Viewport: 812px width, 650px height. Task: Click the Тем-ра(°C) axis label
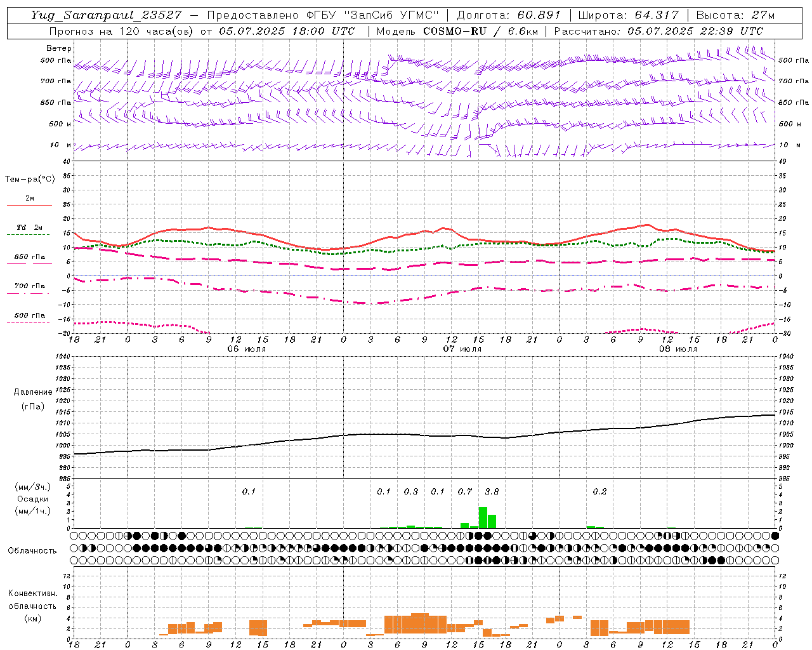tap(30, 180)
